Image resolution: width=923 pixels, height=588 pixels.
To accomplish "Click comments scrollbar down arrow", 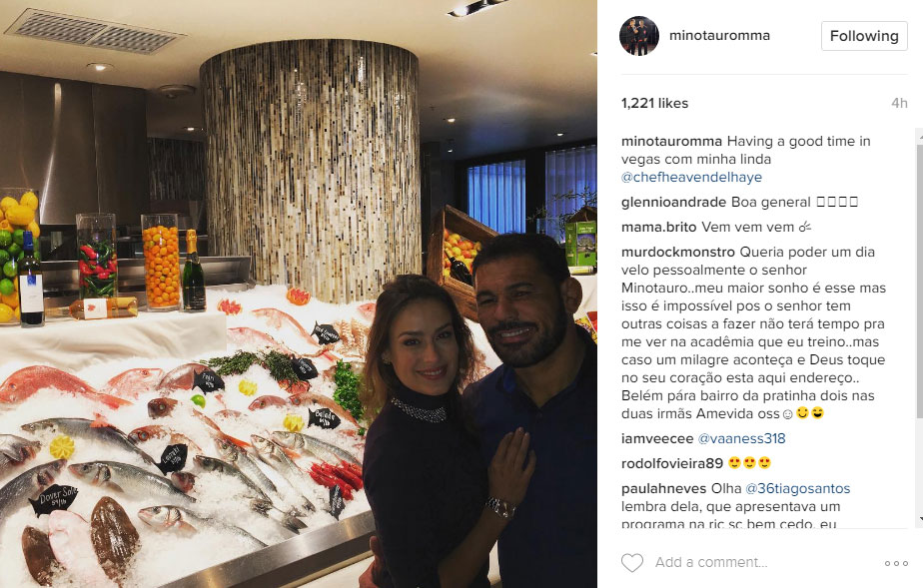I will click(x=919, y=520).
